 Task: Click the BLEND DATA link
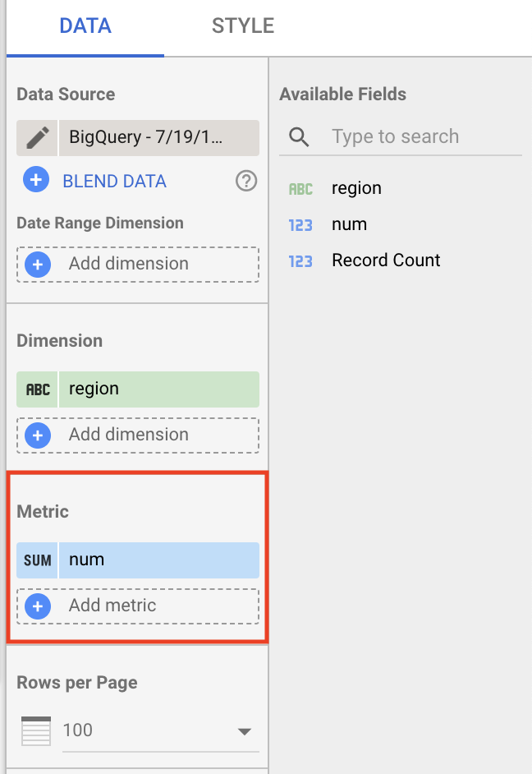click(115, 182)
